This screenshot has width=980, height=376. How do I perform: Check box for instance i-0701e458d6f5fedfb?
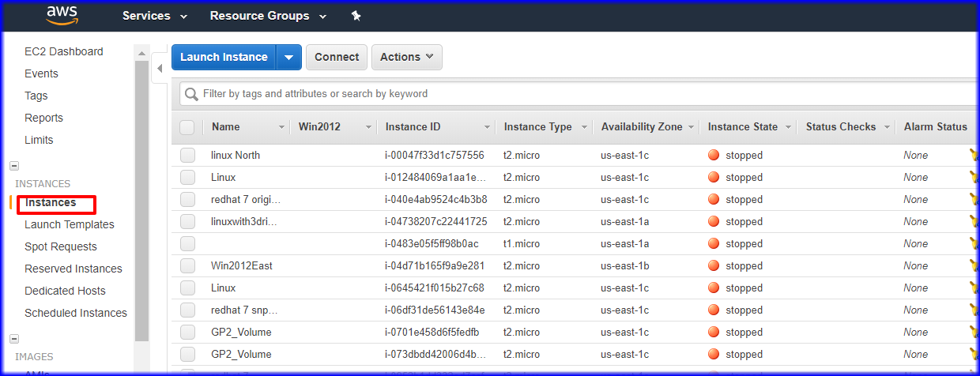[x=187, y=333]
